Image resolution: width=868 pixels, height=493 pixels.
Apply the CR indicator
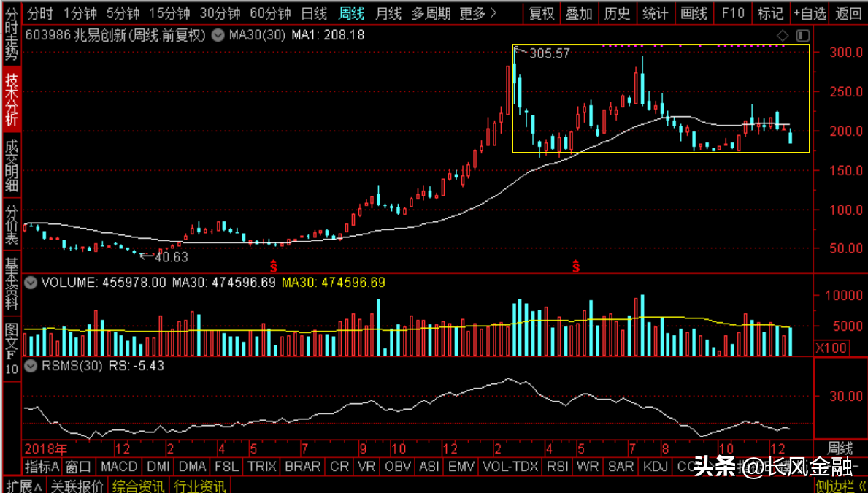(x=340, y=467)
